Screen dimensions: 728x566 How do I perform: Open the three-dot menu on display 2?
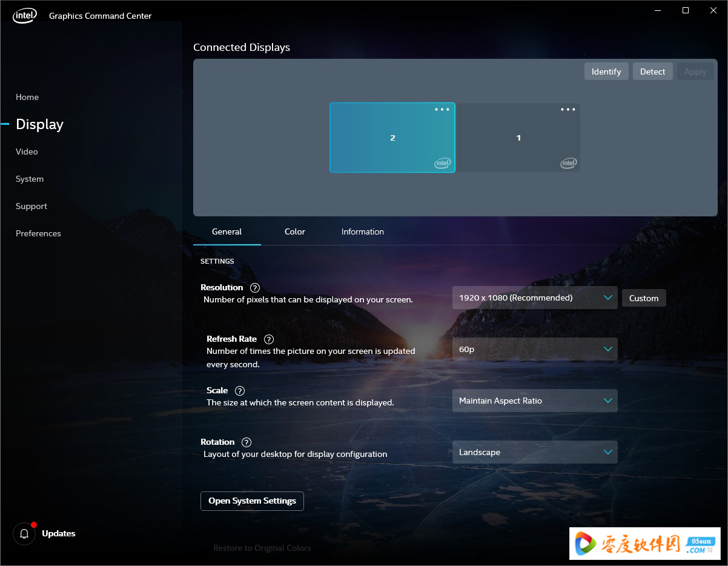pos(442,109)
